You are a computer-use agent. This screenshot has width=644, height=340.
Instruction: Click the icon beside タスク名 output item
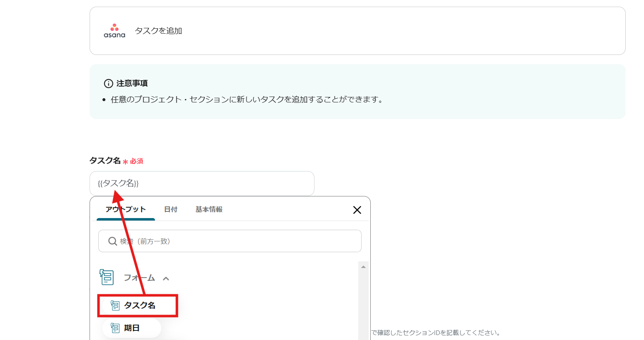click(x=115, y=305)
